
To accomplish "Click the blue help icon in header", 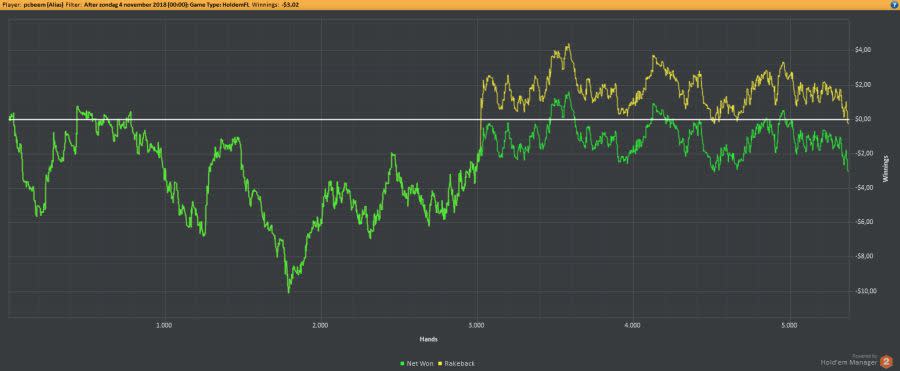I will pyautogui.click(x=895, y=4).
